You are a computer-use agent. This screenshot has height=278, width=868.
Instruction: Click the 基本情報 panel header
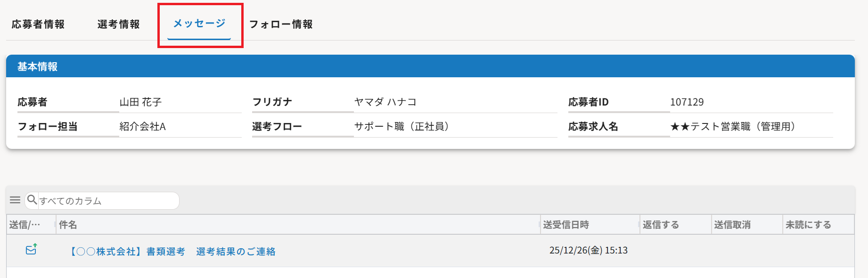pos(38,66)
